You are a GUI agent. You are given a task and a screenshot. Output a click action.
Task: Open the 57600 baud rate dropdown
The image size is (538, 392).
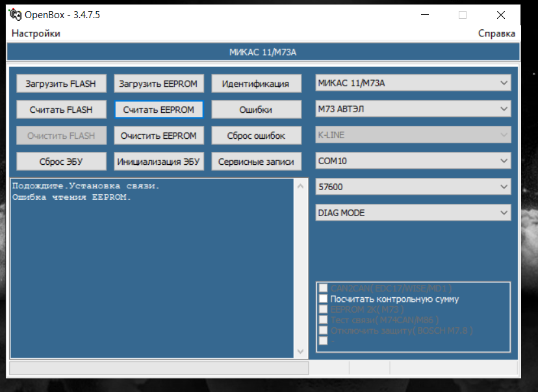pos(413,187)
